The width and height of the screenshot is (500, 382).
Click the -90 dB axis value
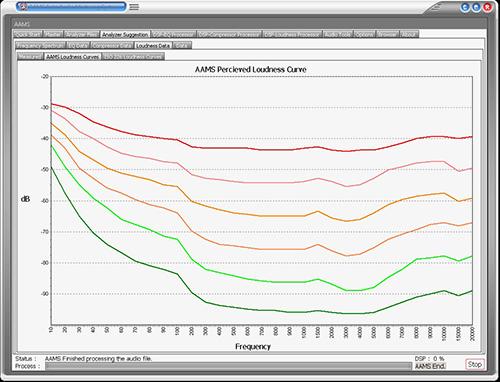(44, 294)
